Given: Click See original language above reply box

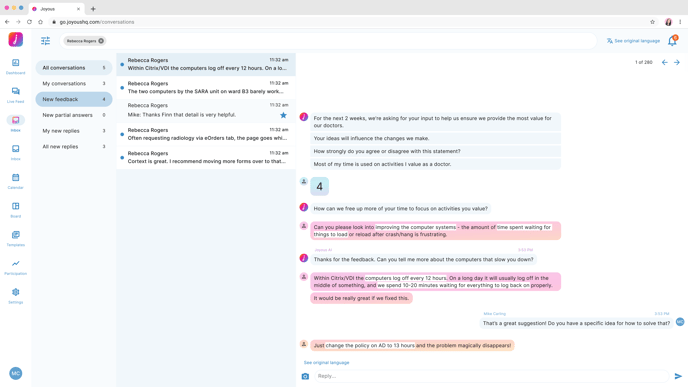Looking at the screenshot, I should (x=326, y=362).
